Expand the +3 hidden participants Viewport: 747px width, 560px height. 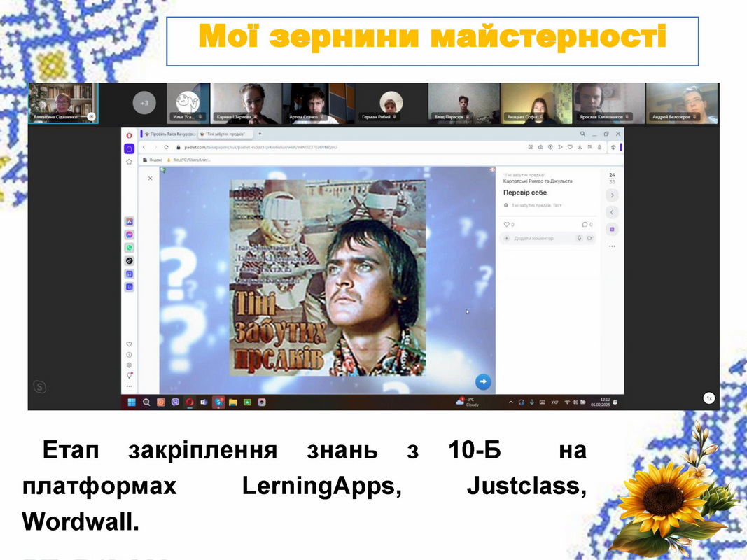click(144, 103)
